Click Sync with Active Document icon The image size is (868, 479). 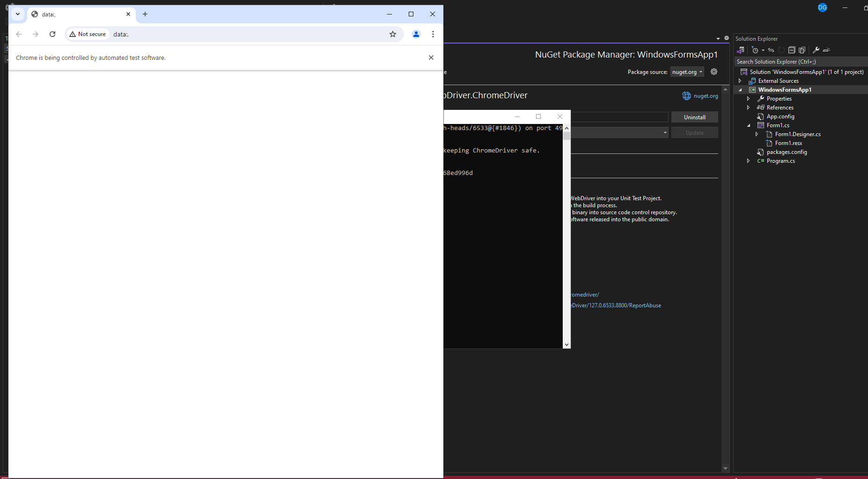pyautogui.click(x=771, y=50)
